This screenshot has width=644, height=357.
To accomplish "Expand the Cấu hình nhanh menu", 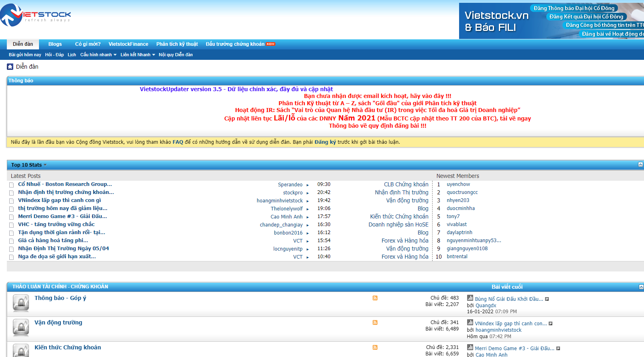I will tap(98, 55).
